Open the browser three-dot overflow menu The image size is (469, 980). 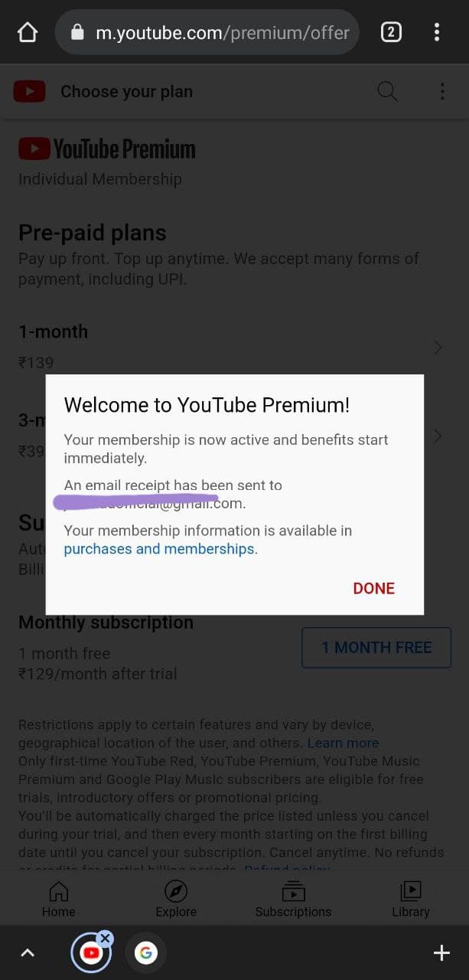tap(437, 32)
